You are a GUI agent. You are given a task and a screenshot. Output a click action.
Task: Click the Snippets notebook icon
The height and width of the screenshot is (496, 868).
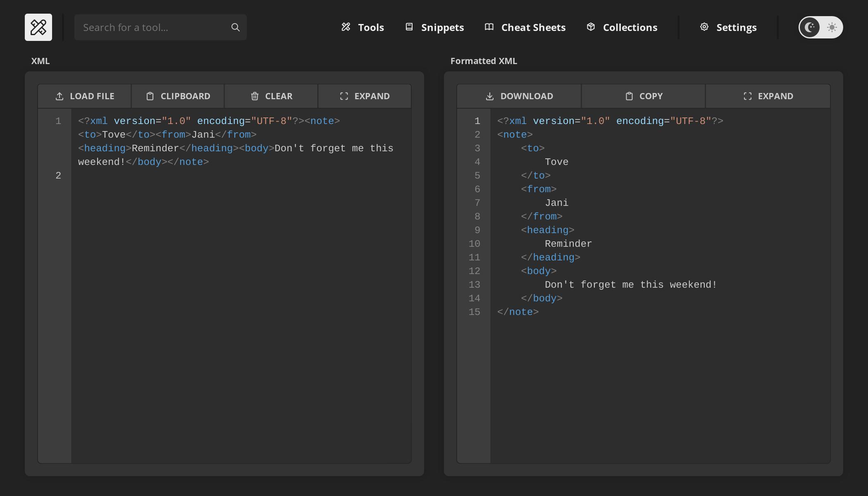coord(409,27)
